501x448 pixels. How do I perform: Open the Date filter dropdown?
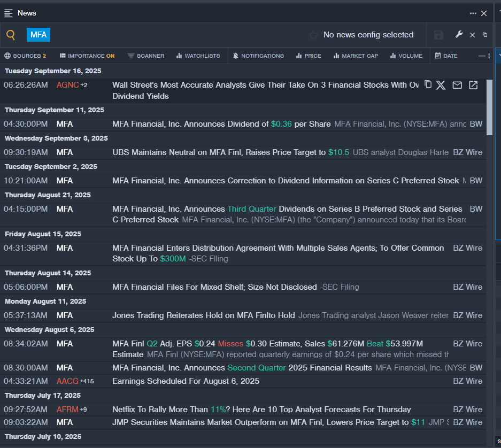tap(446, 56)
